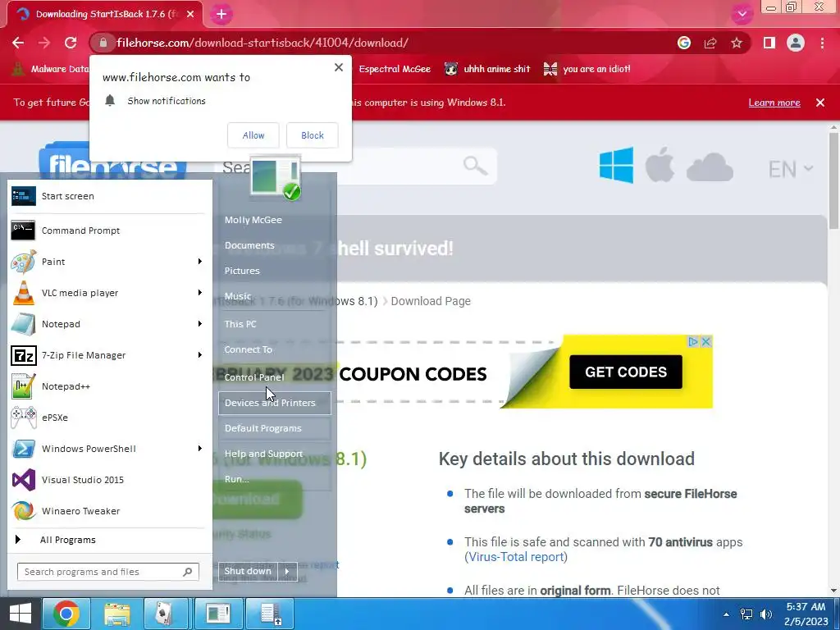The image size is (840, 630).
Task: Click Run... in Start menu
Action: tap(274, 479)
